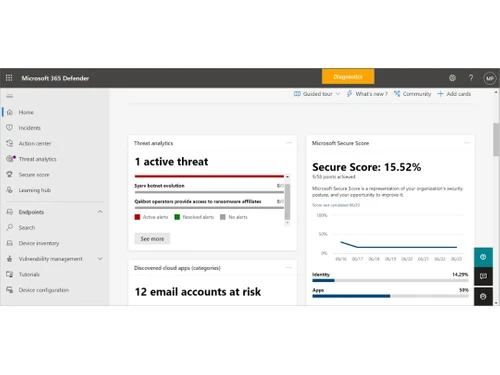The image size is (500, 375).
Task: Open the app launcher waffle icon
Action: click(x=9, y=78)
